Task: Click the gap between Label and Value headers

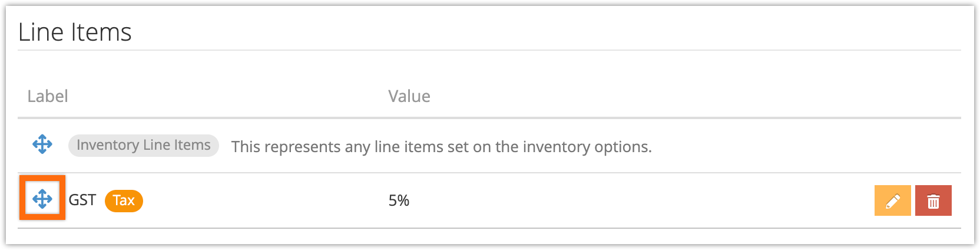Action: pos(228,96)
